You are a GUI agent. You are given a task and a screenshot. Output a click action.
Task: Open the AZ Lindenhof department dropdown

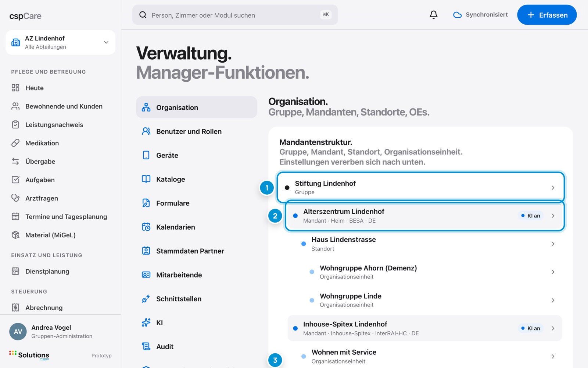tap(60, 42)
